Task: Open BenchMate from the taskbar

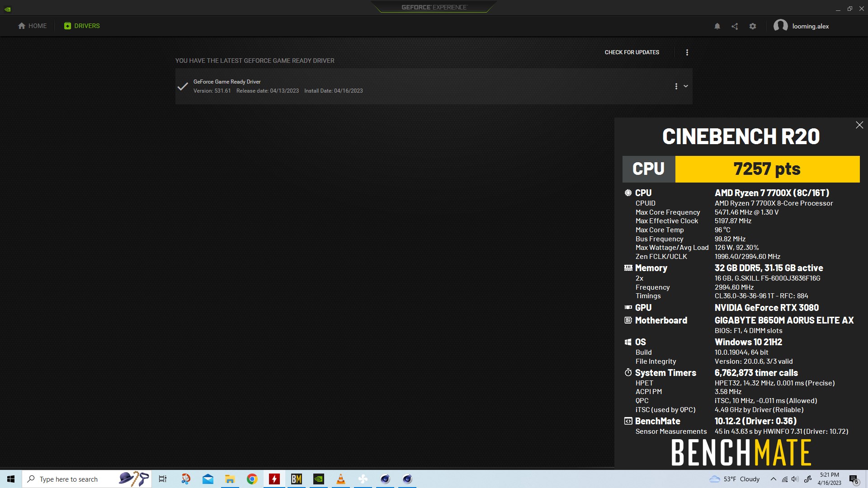Action: (297, 479)
